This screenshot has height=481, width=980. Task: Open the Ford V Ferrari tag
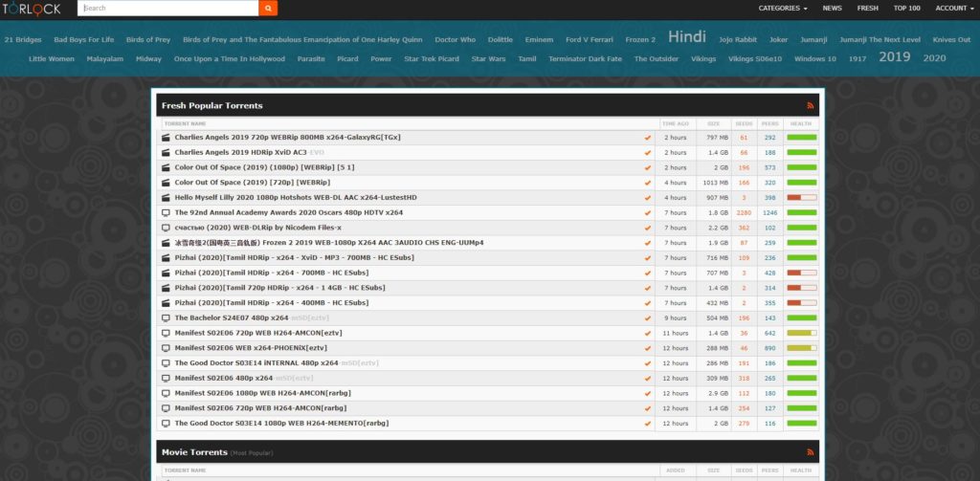pos(590,39)
